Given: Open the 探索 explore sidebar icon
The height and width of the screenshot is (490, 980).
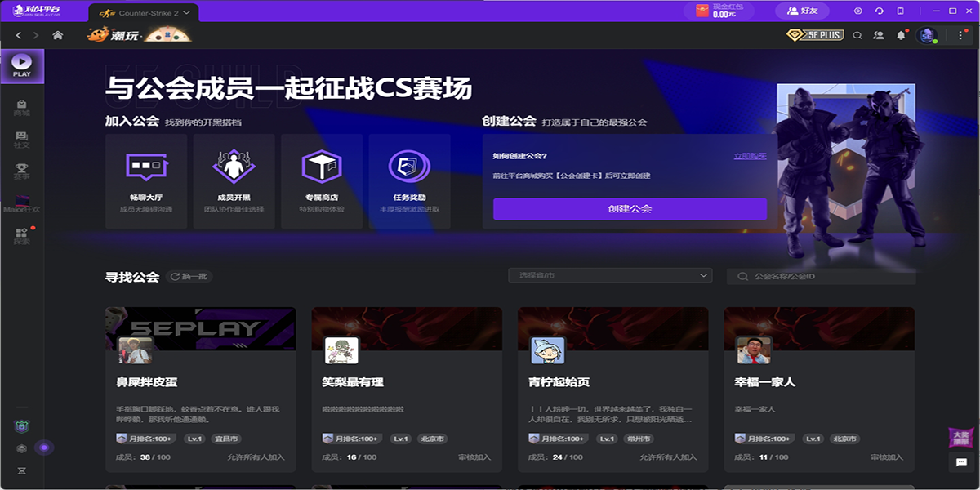Looking at the screenshot, I should tap(22, 236).
